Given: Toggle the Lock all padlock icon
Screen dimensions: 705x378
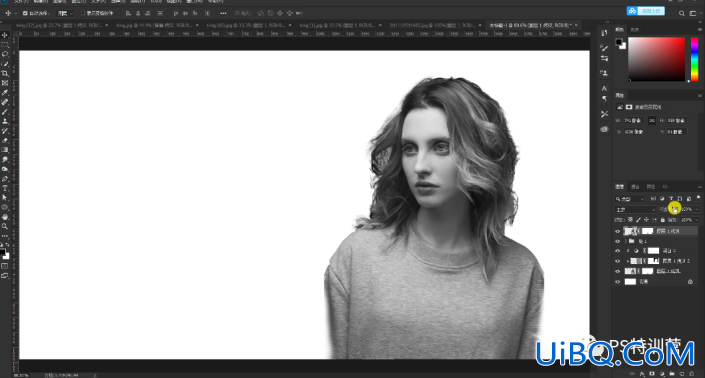Looking at the screenshot, I should (x=662, y=220).
